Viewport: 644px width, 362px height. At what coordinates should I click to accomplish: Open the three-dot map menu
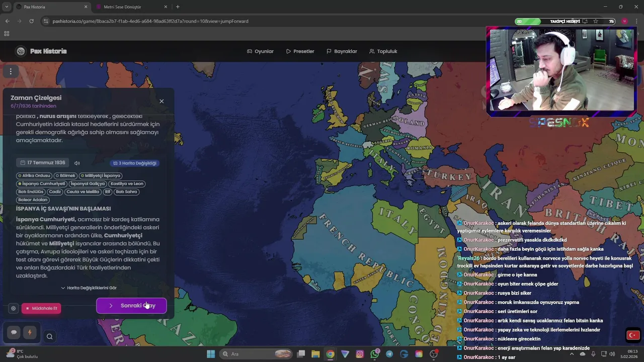[11, 71]
